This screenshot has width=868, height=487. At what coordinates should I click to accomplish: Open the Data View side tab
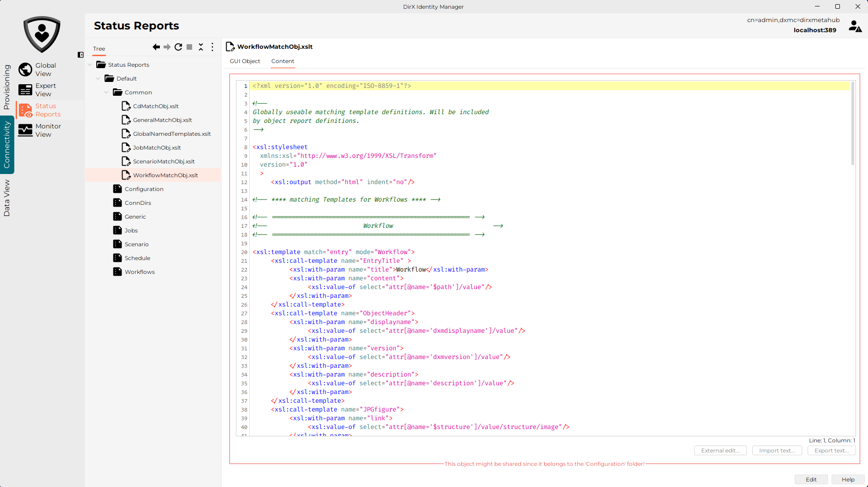click(x=7, y=198)
